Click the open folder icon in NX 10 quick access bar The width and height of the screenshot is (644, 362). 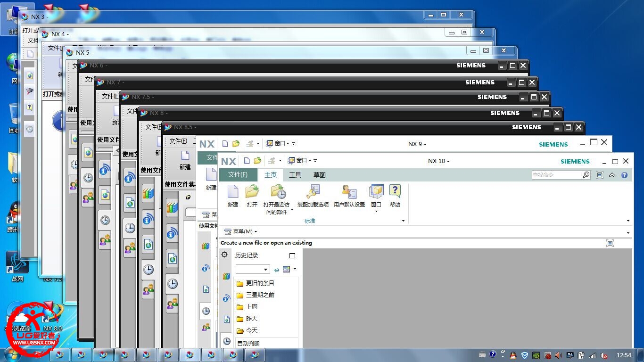point(257,161)
